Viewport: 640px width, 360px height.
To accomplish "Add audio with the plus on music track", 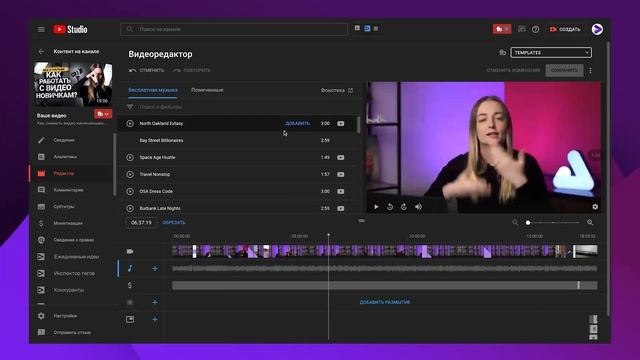I will pyautogui.click(x=155, y=269).
